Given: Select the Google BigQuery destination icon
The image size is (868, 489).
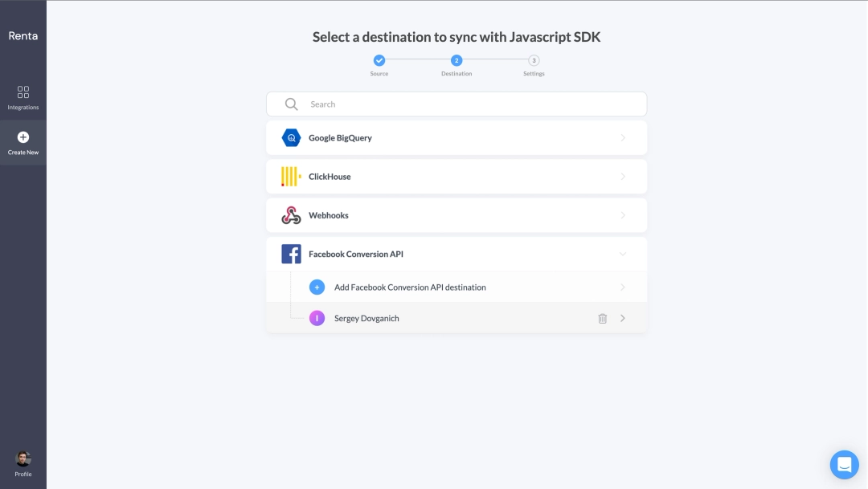Looking at the screenshot, I should click(290, 137).
